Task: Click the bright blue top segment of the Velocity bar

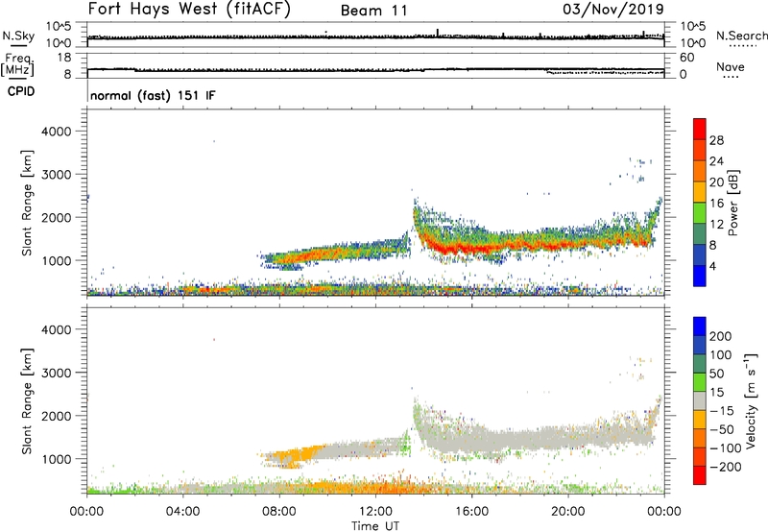Action: click(x=700, y=326)
